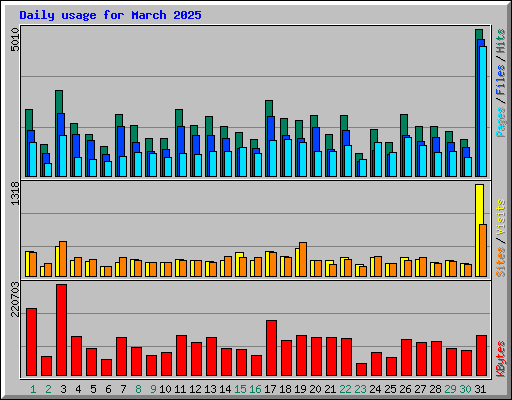Click the red KBytes bar for day 3

point(62,330)
